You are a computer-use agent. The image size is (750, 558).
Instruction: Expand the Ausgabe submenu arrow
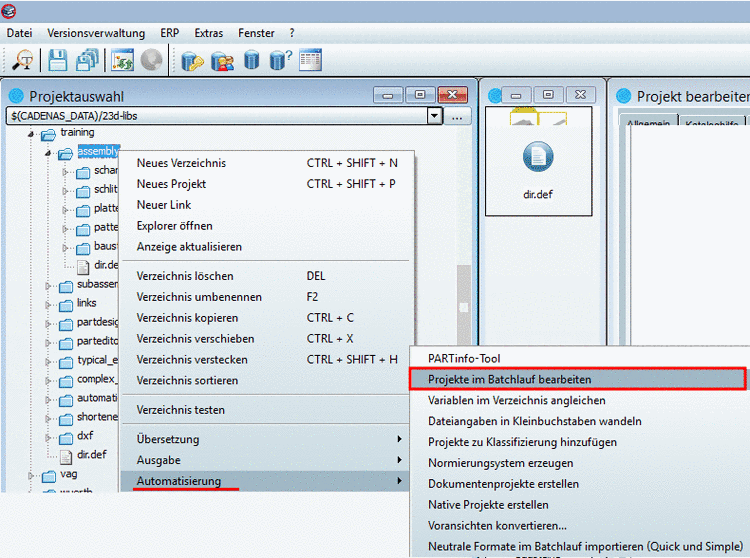click(x=399, y=460)
